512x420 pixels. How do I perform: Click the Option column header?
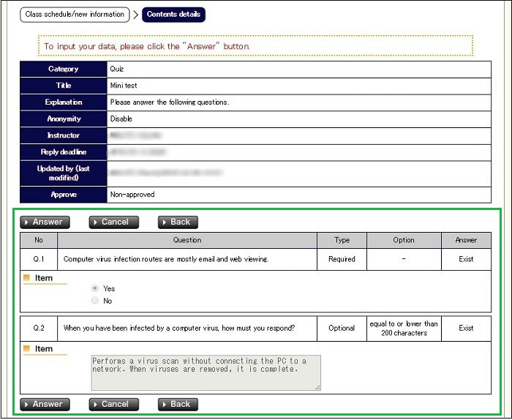click(x=403, y=240)
